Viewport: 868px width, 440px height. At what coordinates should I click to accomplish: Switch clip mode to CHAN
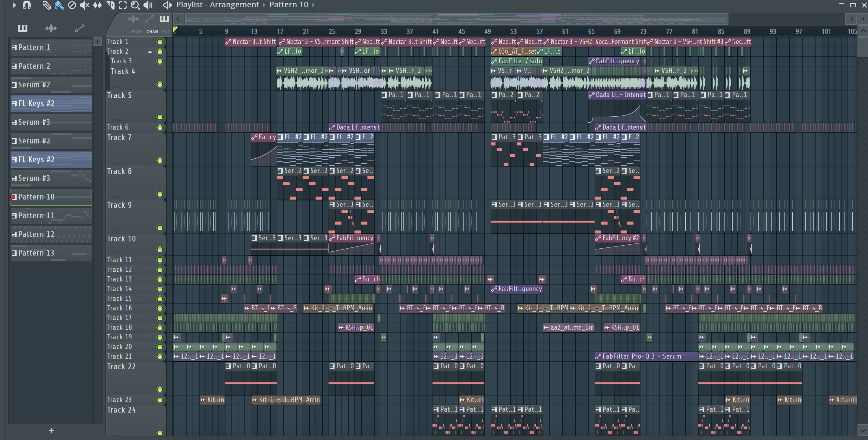[152, 32]
